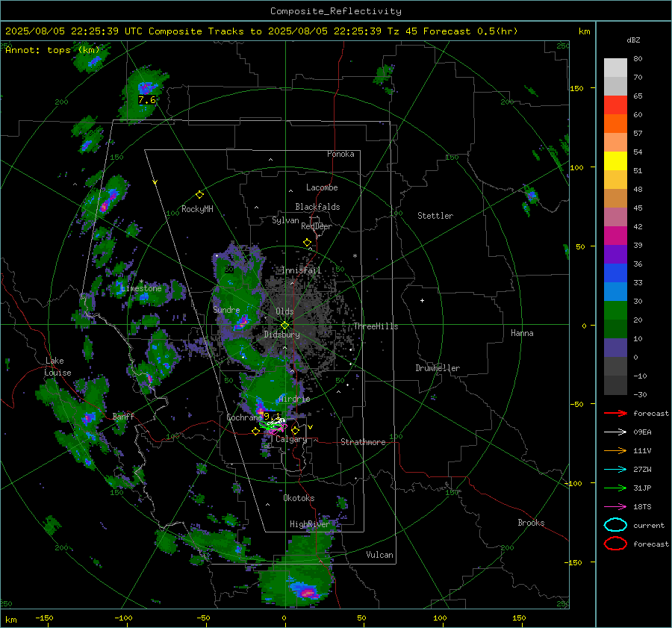Viewport: 672px width, 628px height.
Task: Click the Stettler town label
Action: coord(435,216)
